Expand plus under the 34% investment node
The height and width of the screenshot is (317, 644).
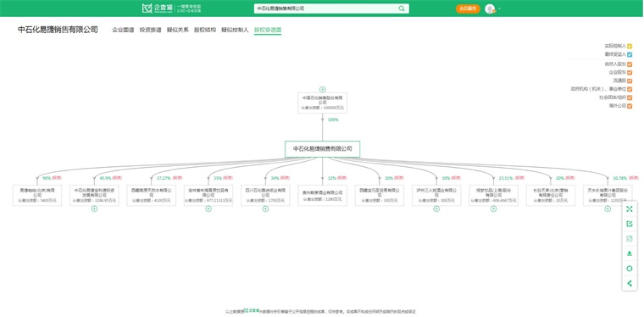(265, 209)
